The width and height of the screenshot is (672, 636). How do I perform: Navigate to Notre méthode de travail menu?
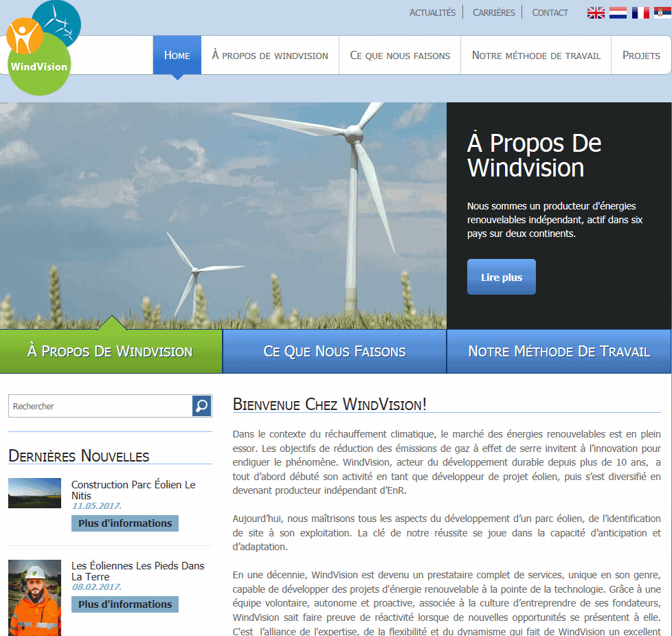(x=536, y=55)
